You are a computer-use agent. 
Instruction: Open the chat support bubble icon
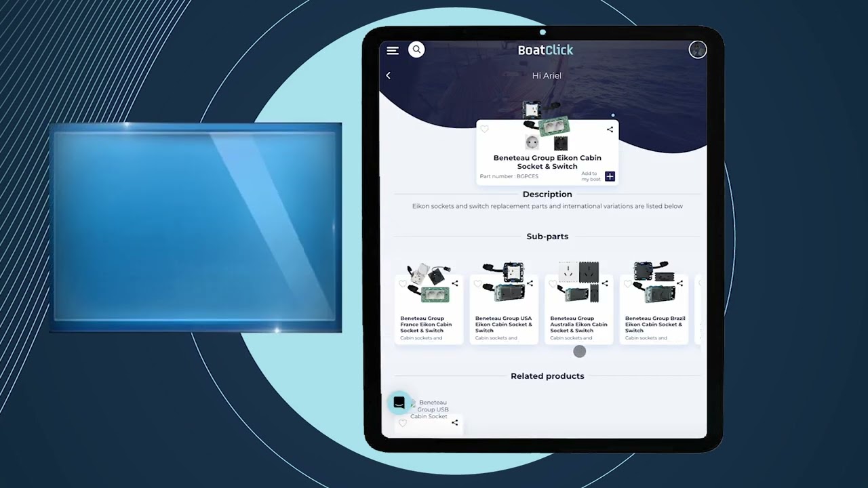(x=399, y=403)
